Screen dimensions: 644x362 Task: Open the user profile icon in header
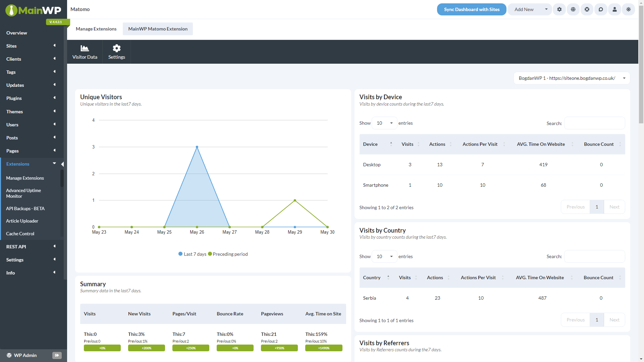(614, 9)
